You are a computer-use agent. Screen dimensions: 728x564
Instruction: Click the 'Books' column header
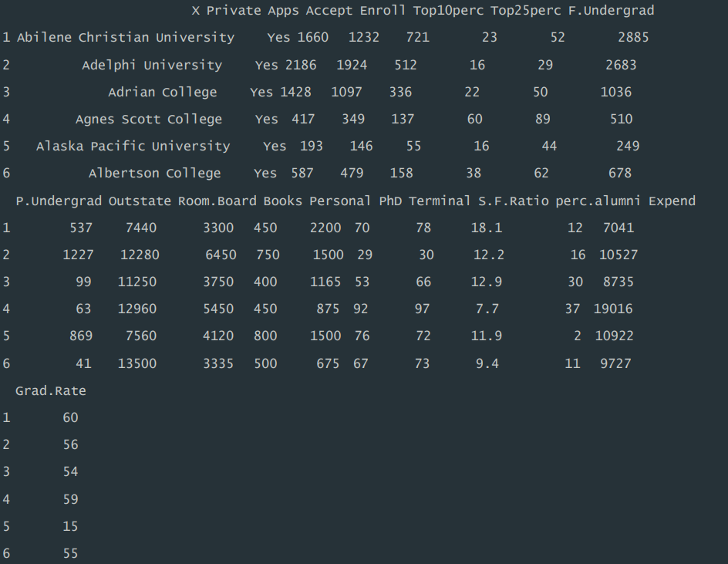pos(283,201)
